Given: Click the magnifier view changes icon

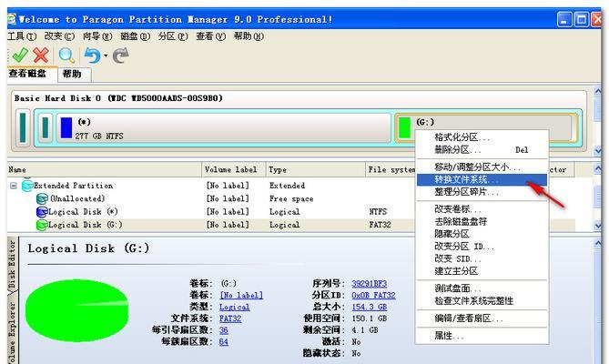Looking at the screenshot, I should tap(66, 56).
